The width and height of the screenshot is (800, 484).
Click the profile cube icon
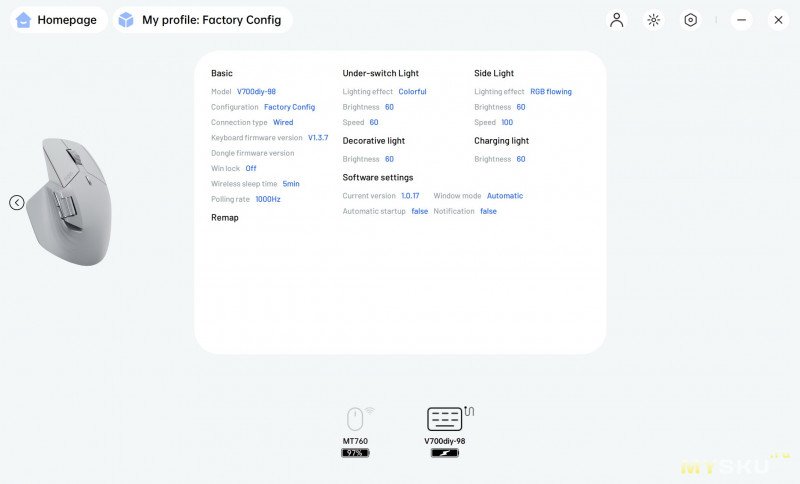[x=126, y=20]
